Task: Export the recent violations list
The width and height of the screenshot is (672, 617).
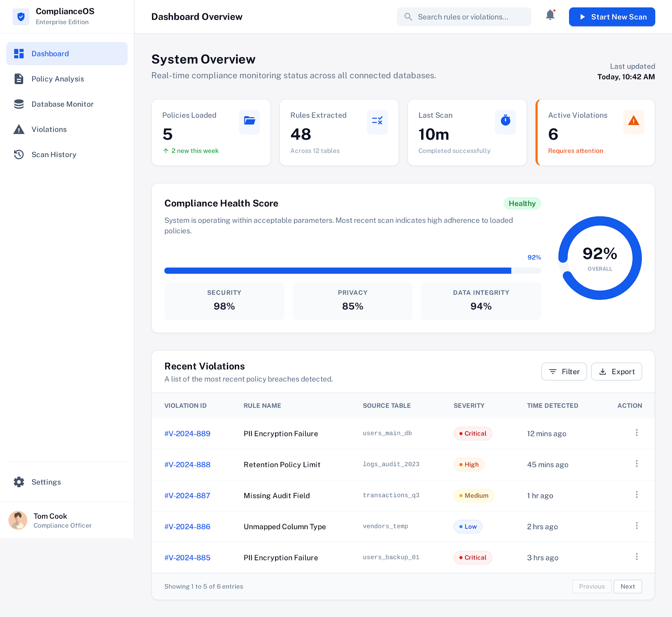Action: [616, 372]
